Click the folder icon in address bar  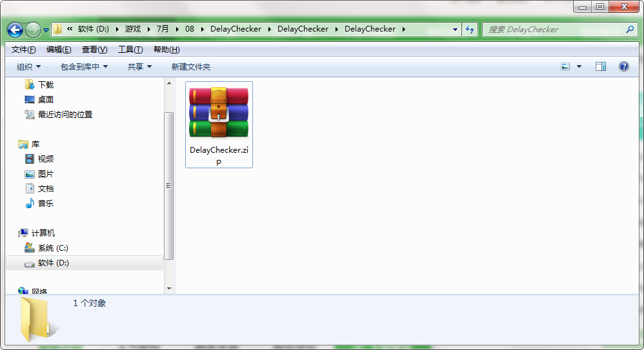[x=58, y=29]
